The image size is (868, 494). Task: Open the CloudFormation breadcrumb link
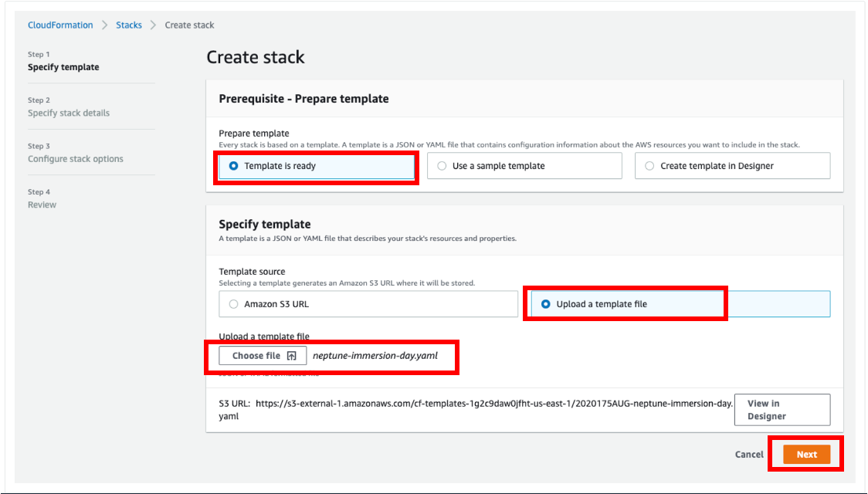click(60, 25)
